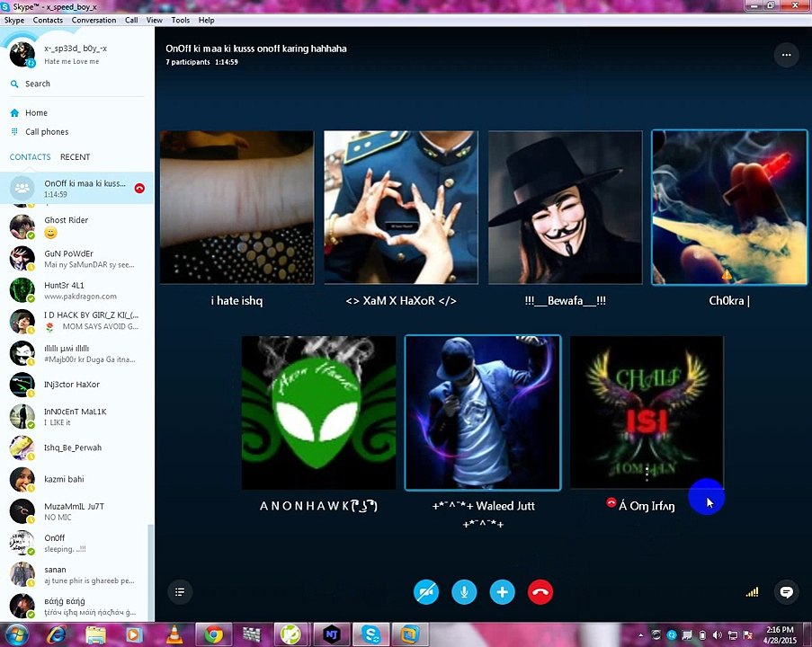Screen dimensions: 812x647
Task: Open the chat message bubble icon
Action: (x=786, y=592)
